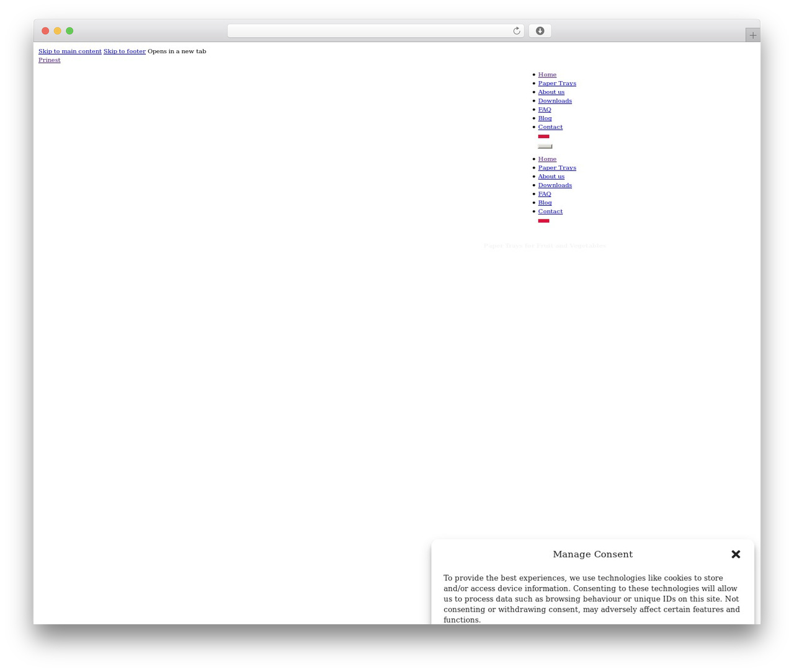Follow the Skip to main content link
The height and width of the screenshot is (672, 794).
click(70, 51)
